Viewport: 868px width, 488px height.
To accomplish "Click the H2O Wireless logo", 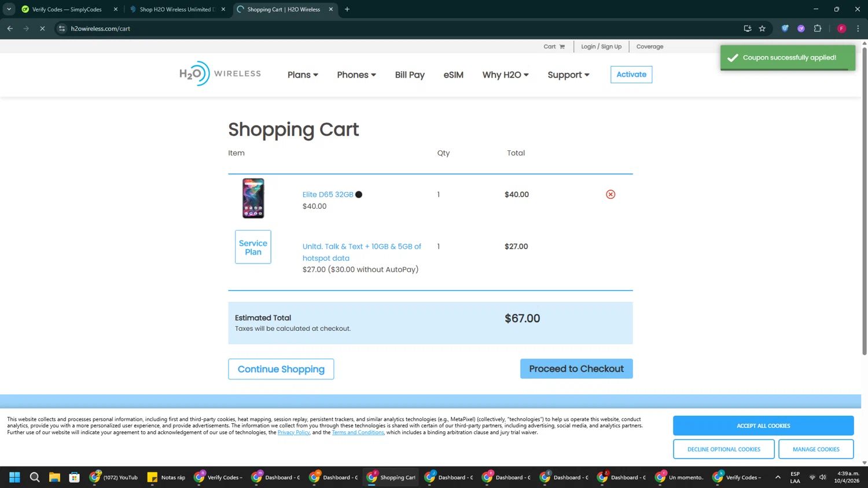I will [220, 74].
